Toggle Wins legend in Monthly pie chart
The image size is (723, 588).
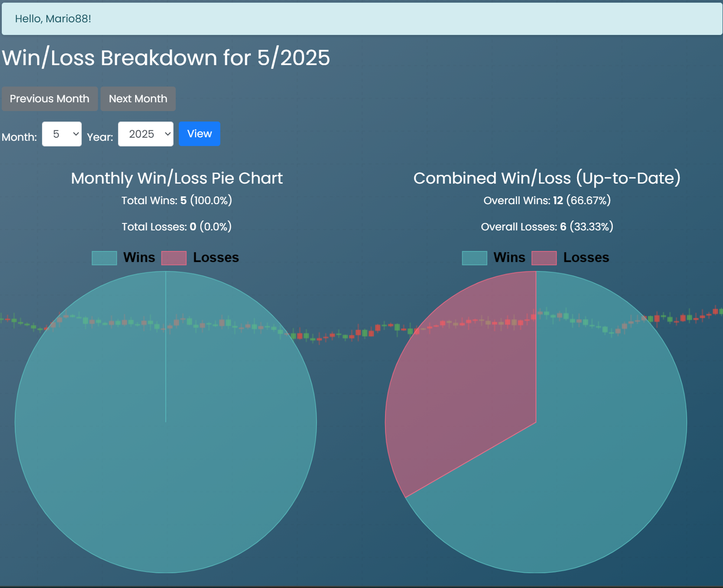(123, 258)
